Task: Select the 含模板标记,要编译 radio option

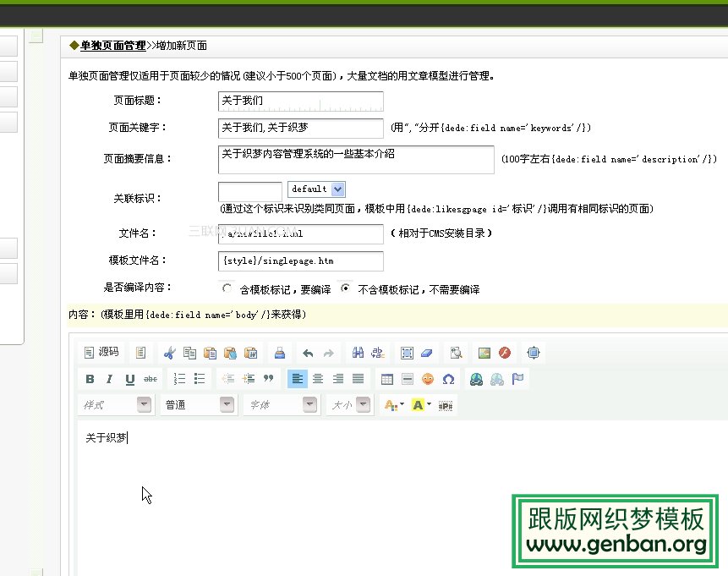Action: coord(227,288)
